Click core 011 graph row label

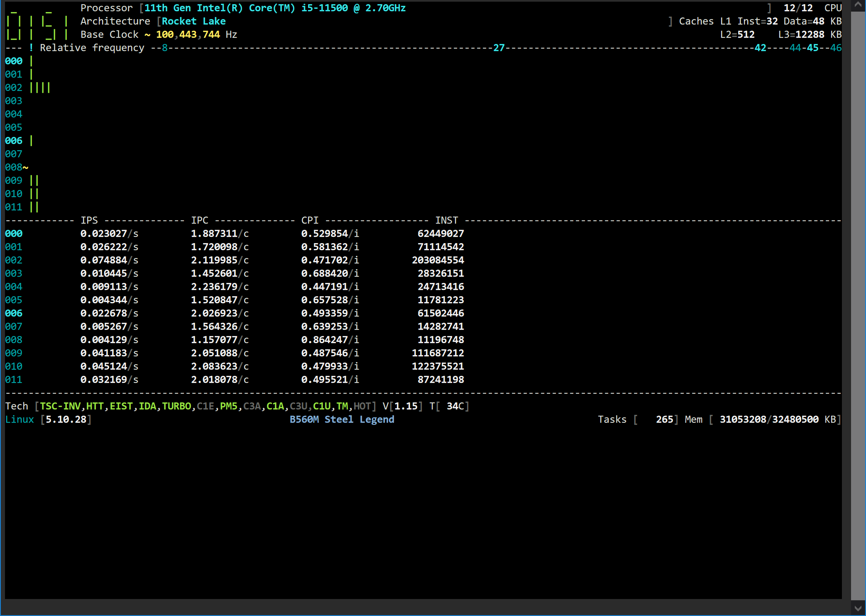(x=14, y=207)
